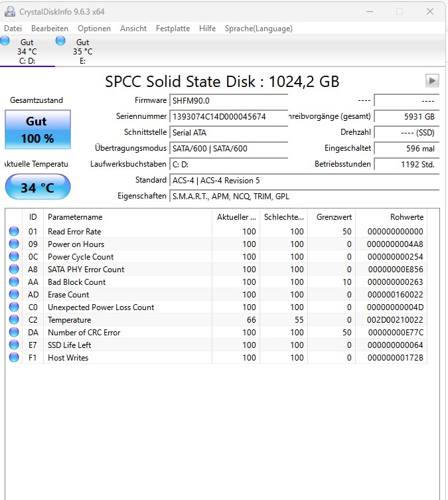Click the status orb beside Bad Block Count

click(x=14, y=282)
